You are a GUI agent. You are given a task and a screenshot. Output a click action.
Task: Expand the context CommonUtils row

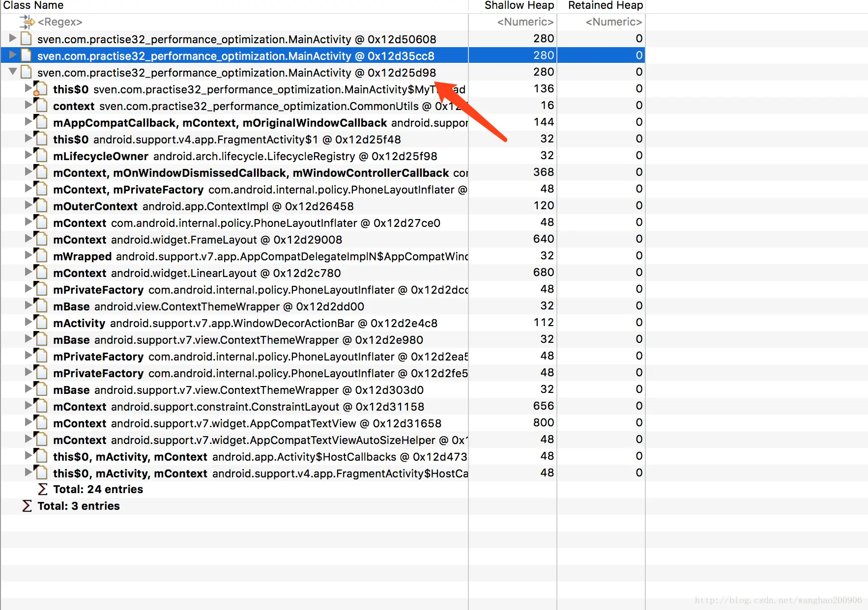click(x=29, y=105)
